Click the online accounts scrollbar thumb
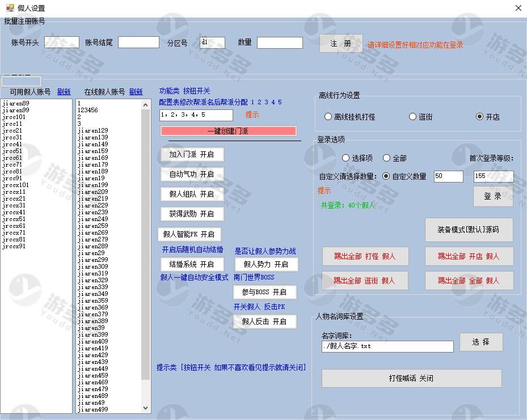 tap(146, 244)
